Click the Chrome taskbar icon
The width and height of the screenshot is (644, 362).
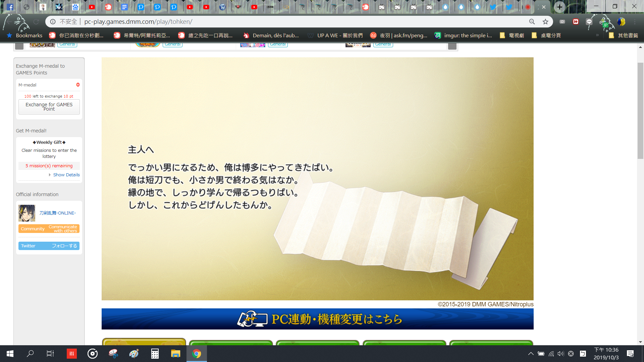point(197,354)
